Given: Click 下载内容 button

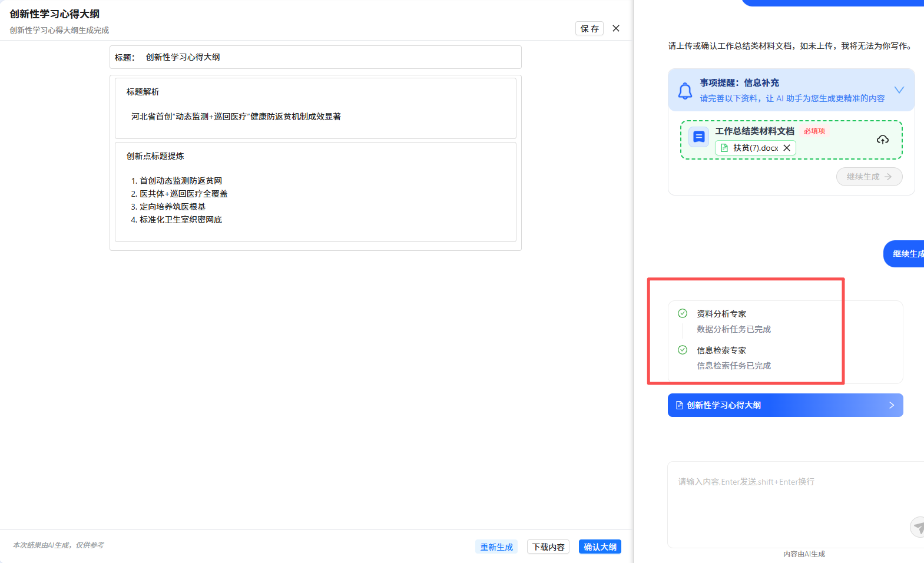Looking at the screenshot, I should tap(548, 547).
